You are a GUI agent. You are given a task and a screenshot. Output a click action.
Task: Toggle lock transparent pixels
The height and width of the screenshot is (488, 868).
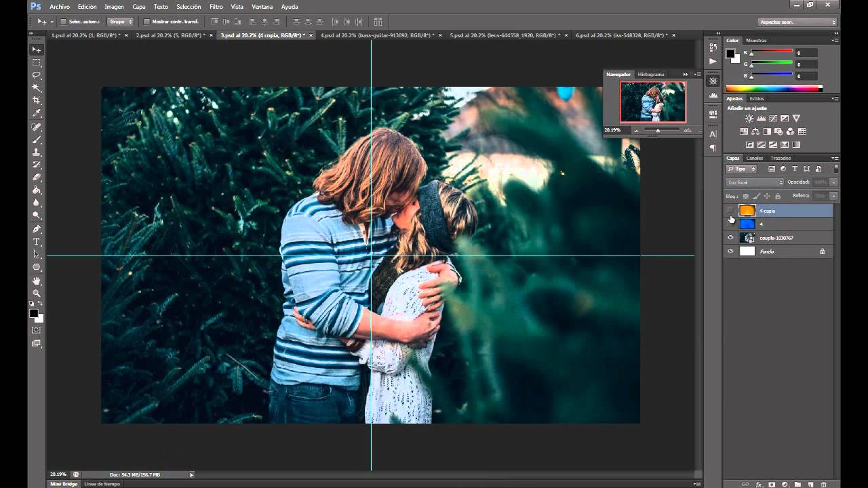(x=745, y=196)
